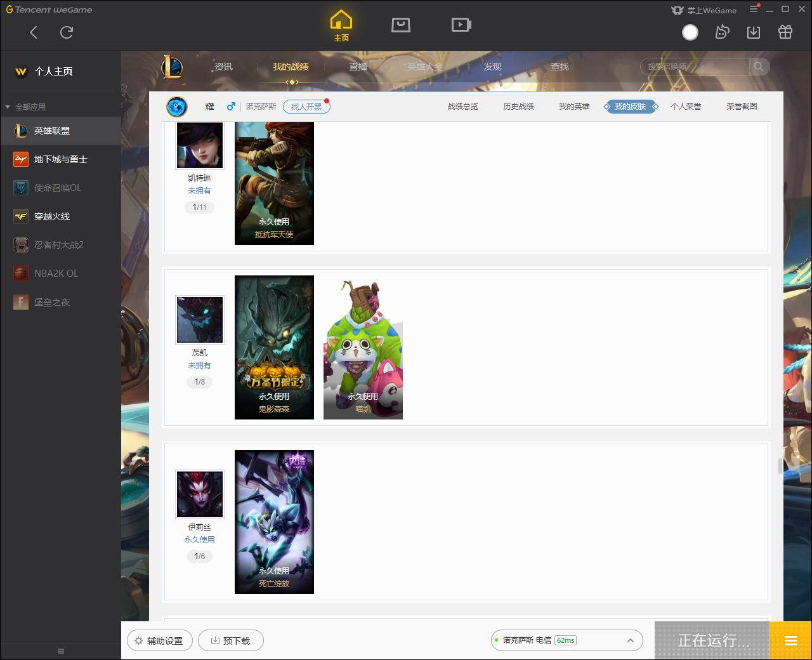The width and height of the screenshot is (812, 660).
Task: Click the 凯特琳 champion portrait
Action: (x=200, y=145)
